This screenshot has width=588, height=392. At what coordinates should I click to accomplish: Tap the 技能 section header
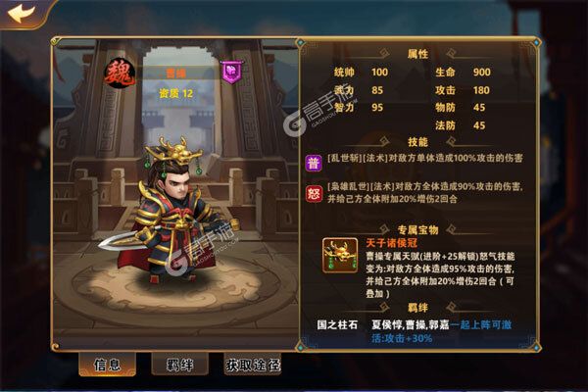coord(417,142)
